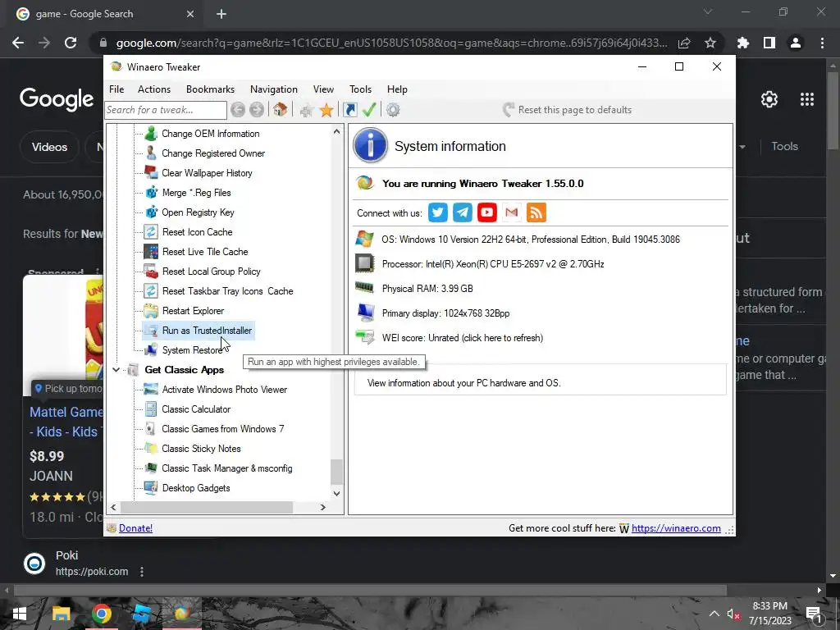This screenshot has width=840, height=630.
Task: Open the RSS feed icon
Action: coord(536,212)
